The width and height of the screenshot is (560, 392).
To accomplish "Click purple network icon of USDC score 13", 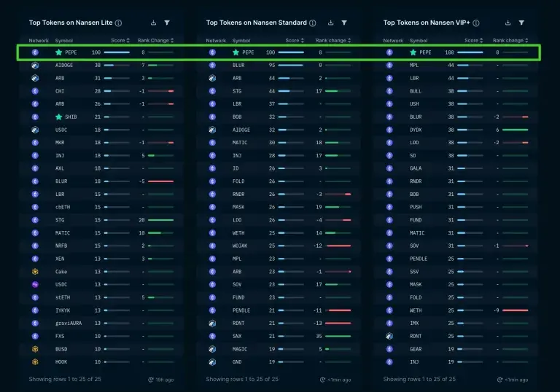I will (35, 285).
